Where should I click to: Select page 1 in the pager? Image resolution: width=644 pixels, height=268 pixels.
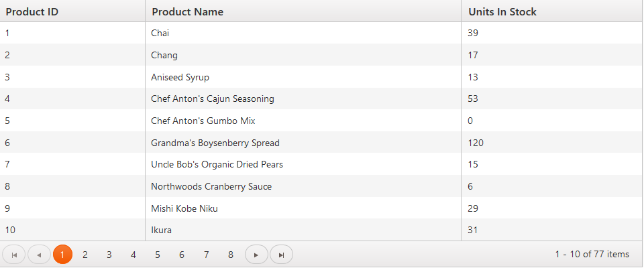pos(62,255)
